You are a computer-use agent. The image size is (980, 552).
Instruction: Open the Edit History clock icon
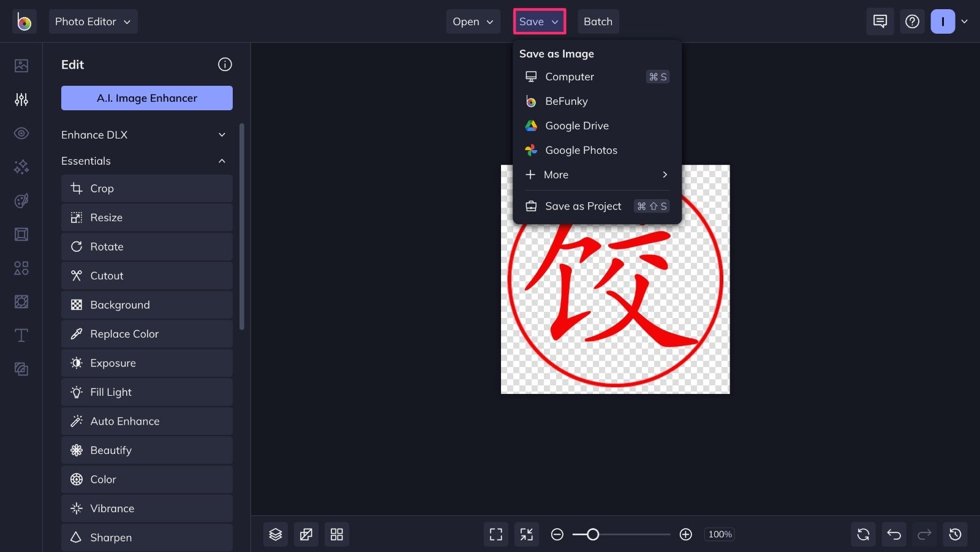pyautogui.click(x=956, y=534)
